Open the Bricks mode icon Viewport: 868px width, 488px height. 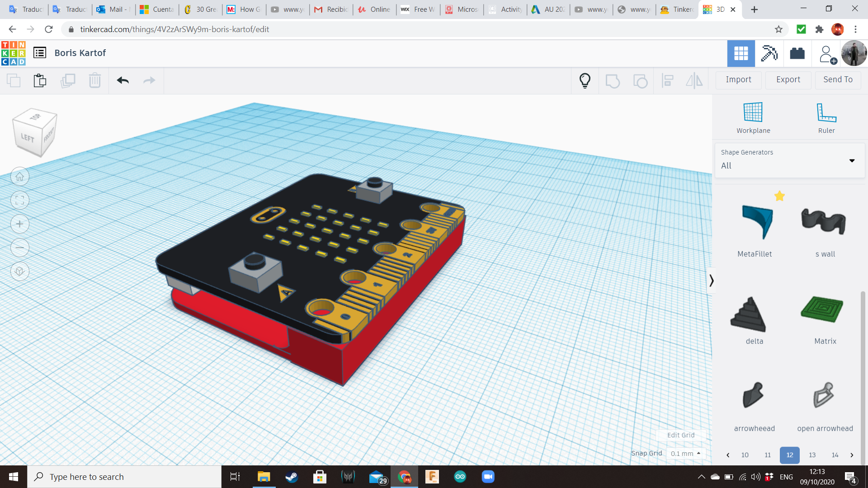tap(797, 53)
